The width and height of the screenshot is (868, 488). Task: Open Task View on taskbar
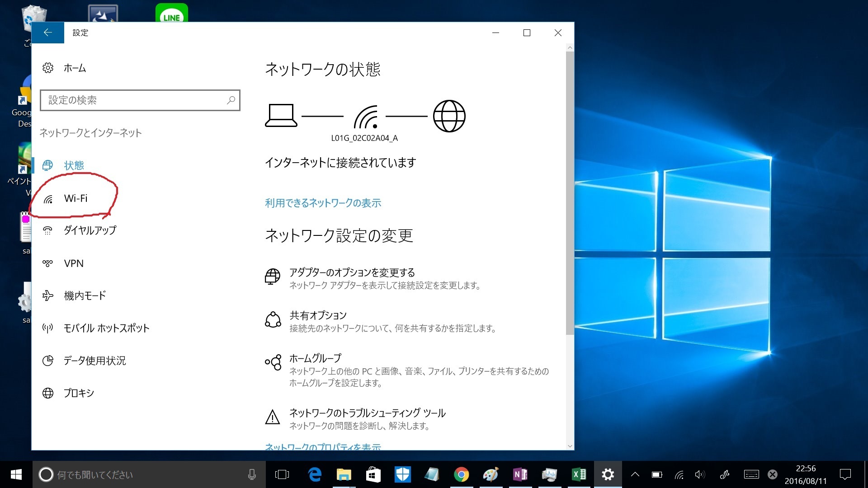point(282,474)
